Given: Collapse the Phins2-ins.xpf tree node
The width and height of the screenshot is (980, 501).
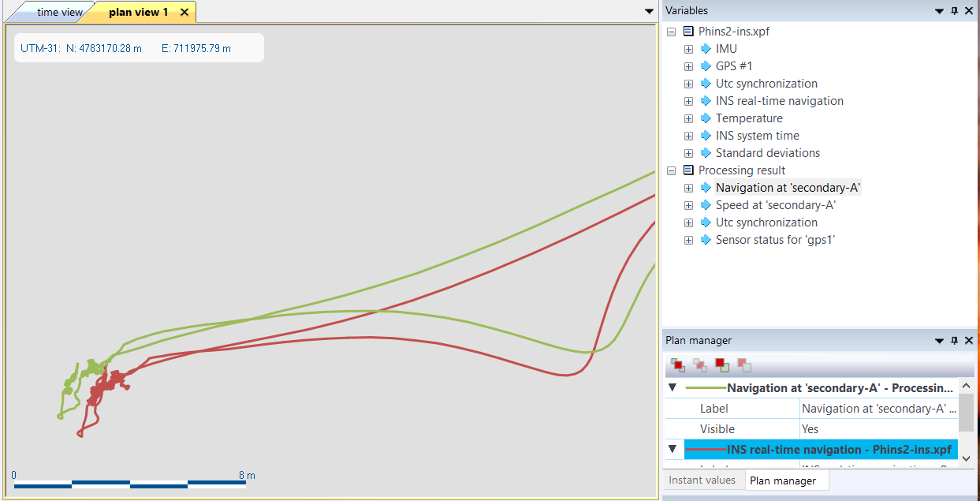Looking at the screenshot, I should 672,32.
